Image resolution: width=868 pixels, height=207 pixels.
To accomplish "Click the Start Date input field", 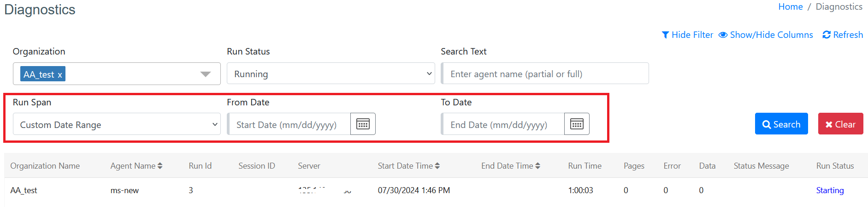I will [289, 124].
